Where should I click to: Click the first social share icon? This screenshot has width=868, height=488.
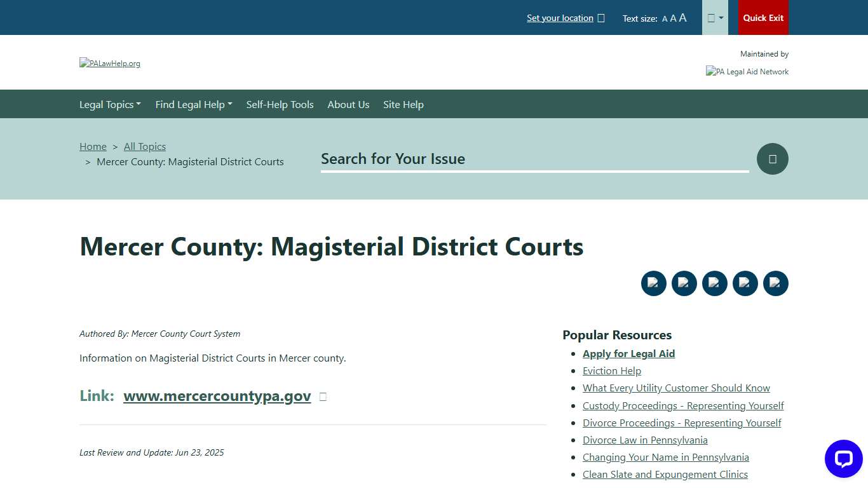point(654,283)
